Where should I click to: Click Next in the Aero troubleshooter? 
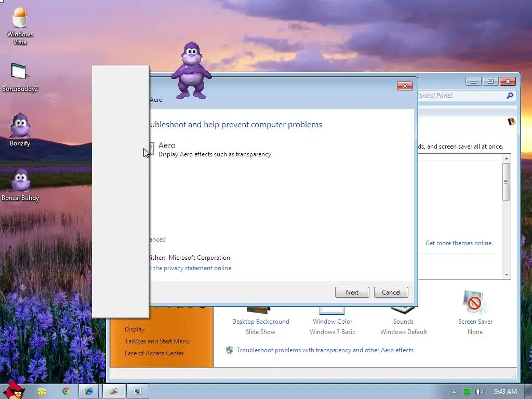(x=352, y=292)
